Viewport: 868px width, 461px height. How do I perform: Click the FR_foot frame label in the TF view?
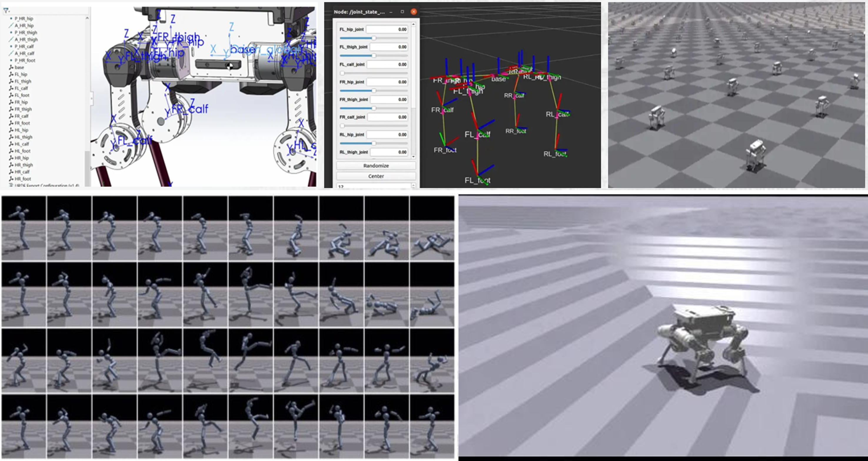[x=445, y=150]
